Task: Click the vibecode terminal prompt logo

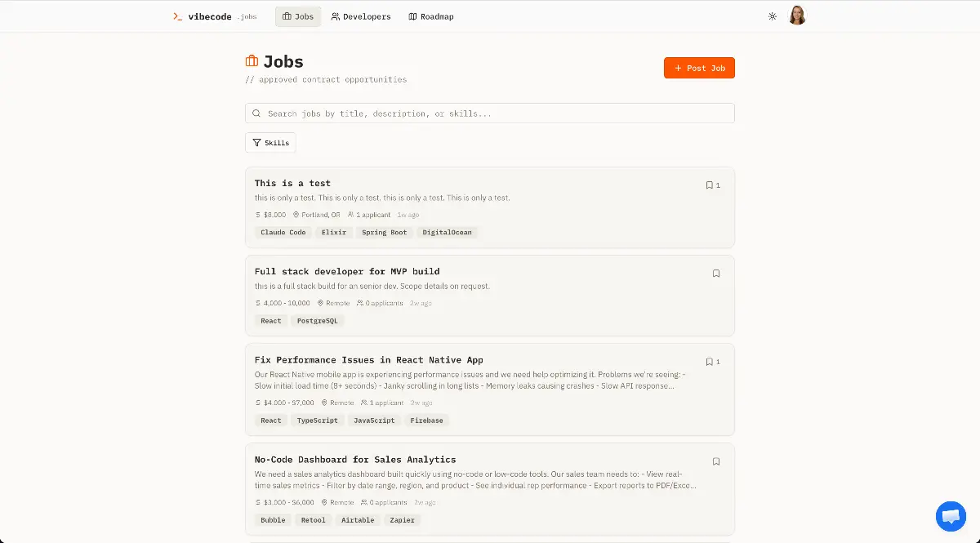Action: coord(176,16)
